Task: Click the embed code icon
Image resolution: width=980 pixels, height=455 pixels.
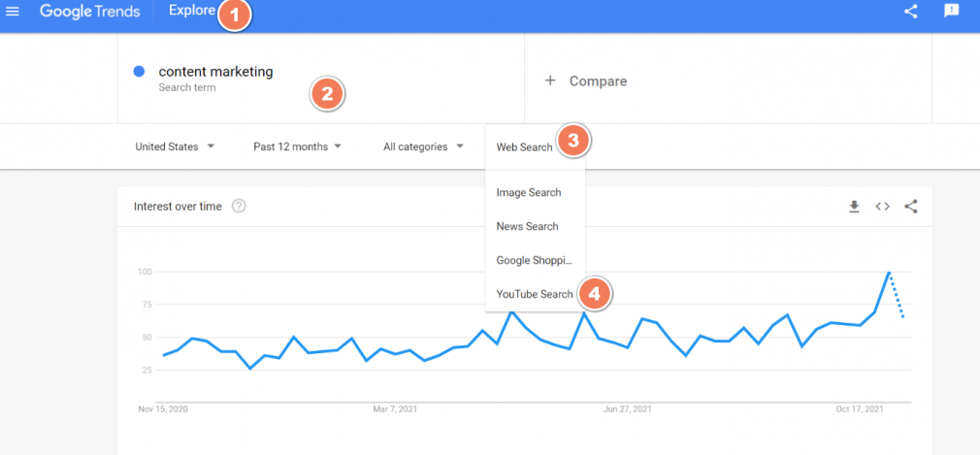Action: point(883,207)
